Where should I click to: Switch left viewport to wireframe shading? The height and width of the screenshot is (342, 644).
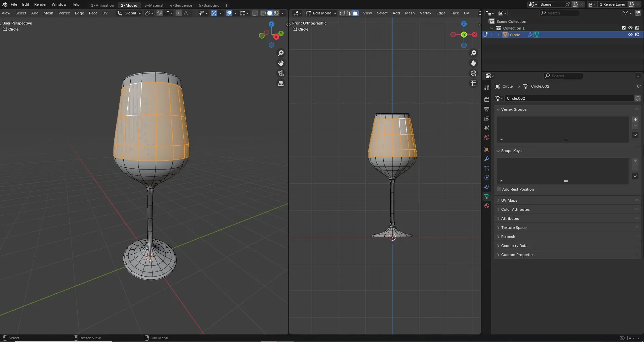point(263,13)
